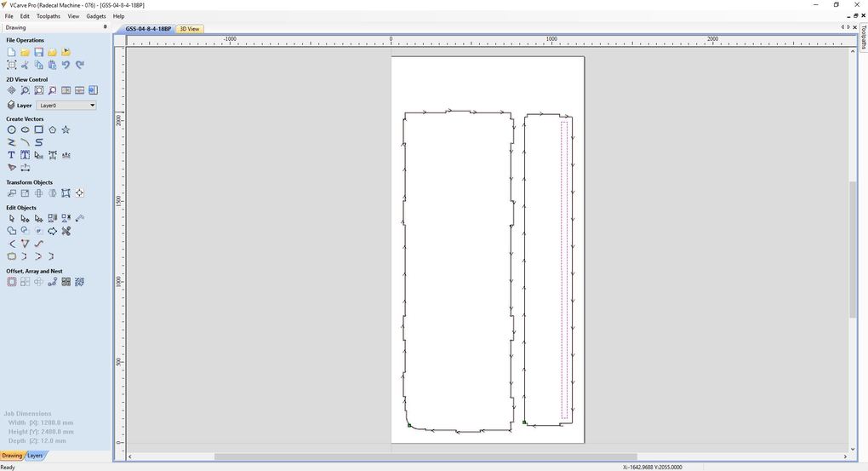Switch to the 3D View tab
Viewport: 868px width, 471px height.
(x=190, y=29)
